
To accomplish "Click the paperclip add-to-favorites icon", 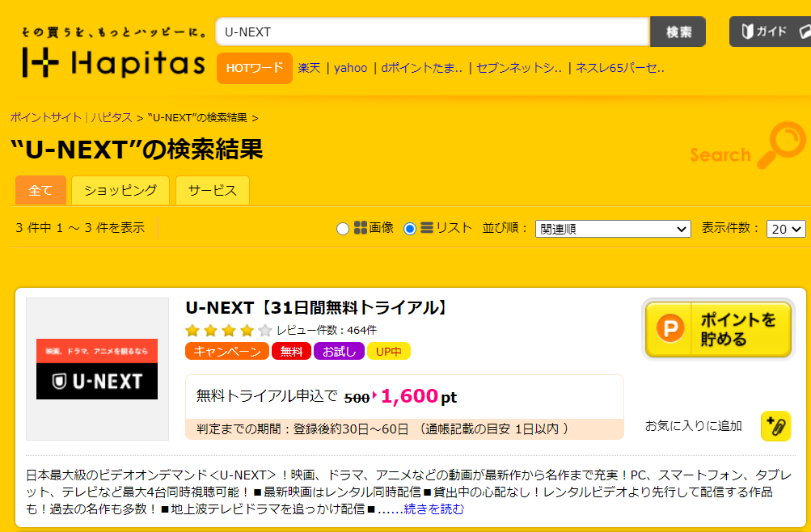I will click(776, 426).
